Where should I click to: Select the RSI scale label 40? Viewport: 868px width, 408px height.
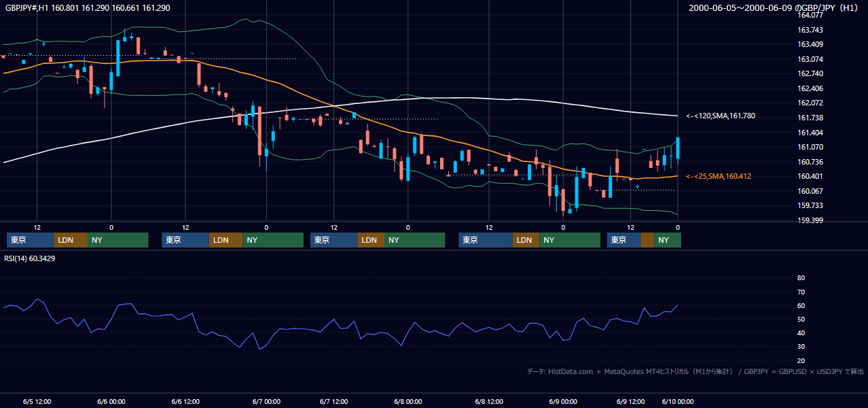[x=801, y=333]
